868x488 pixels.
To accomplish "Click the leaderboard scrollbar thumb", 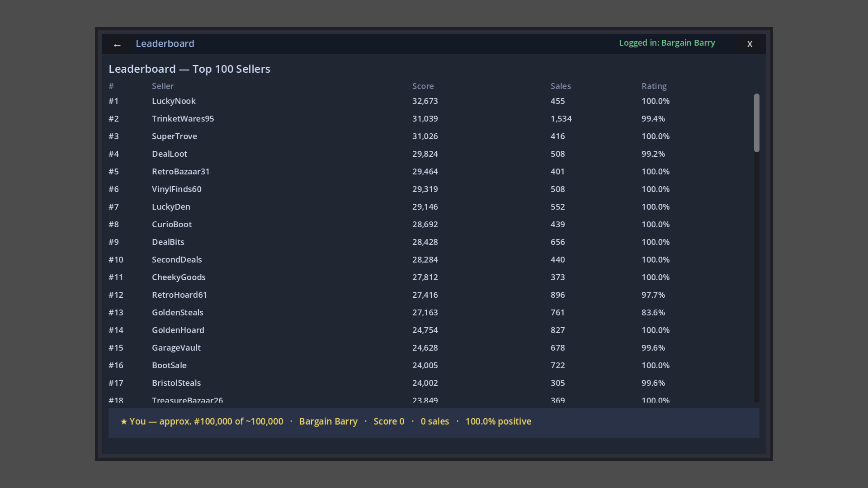I will click(757, 123).
